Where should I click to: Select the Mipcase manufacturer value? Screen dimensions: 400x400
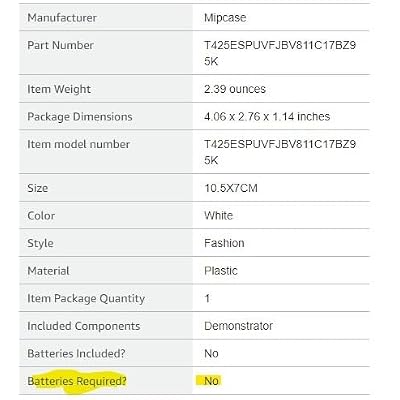coord(225,18)
